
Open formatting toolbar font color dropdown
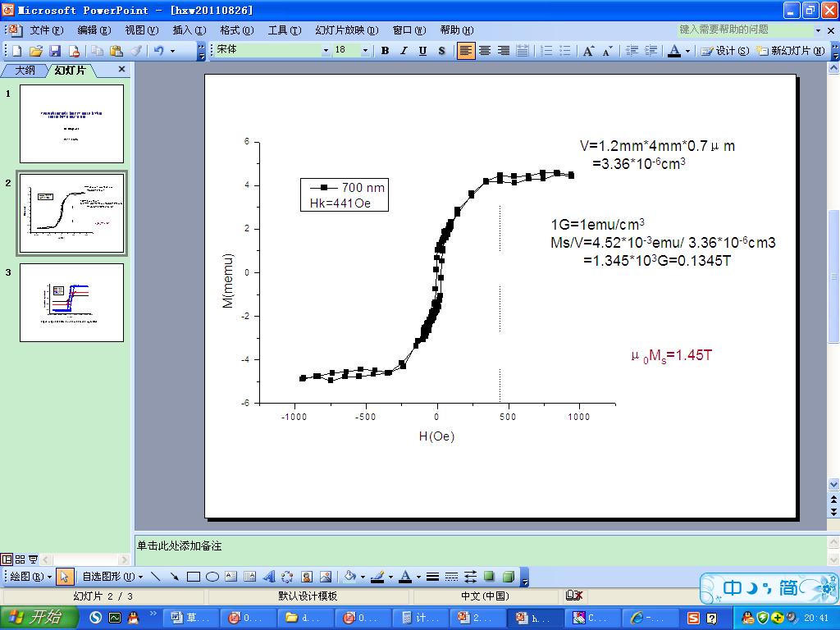point(688,51)
